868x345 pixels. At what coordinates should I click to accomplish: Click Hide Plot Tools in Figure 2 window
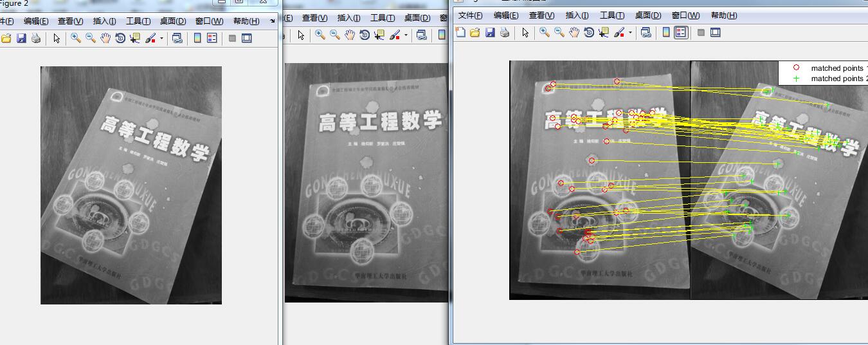pos(232,39)
